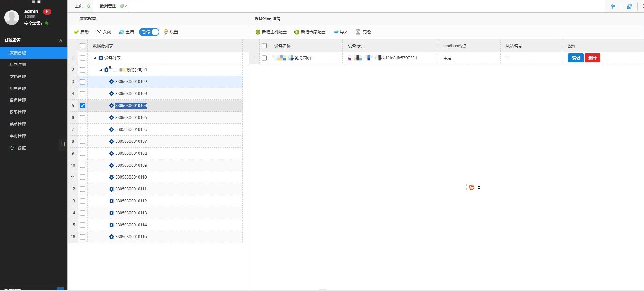
Task: Toggle the 暂停 switch
Action: (149, 32)
